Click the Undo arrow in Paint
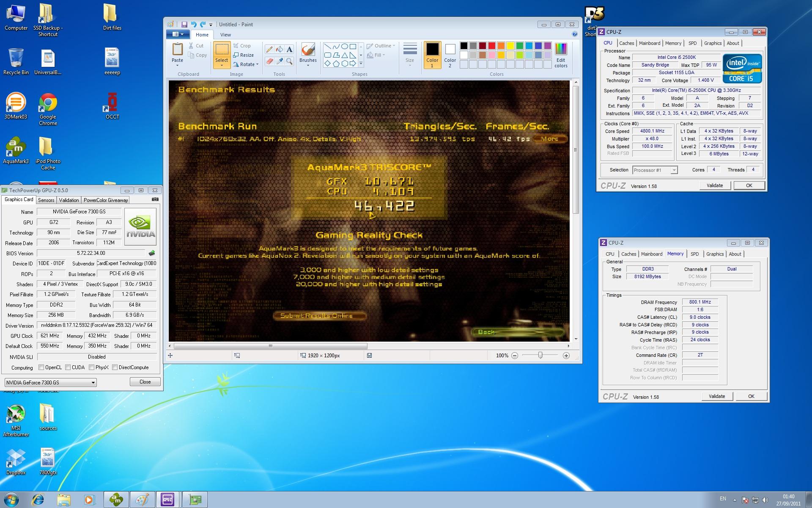This screenshot has width=812, height=508. click(194, 25)
